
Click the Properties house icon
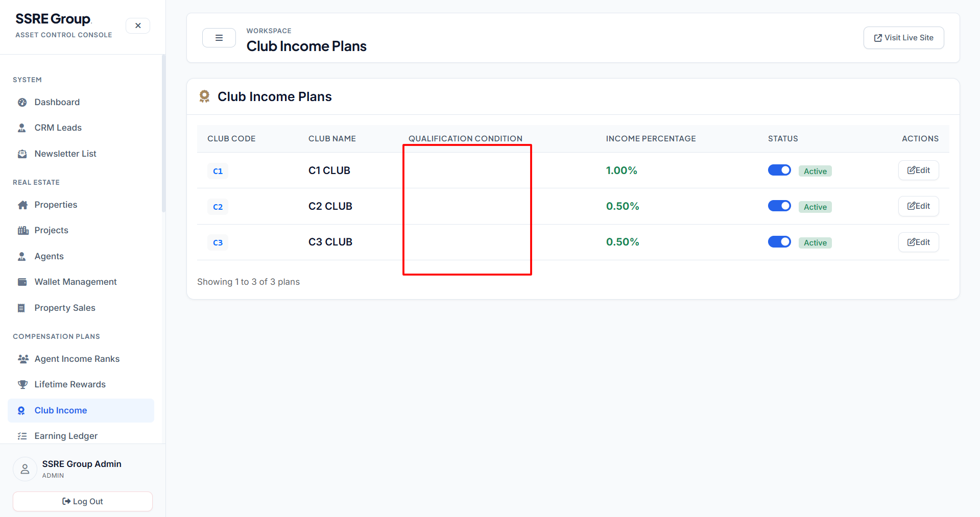[x=22, y=205]
